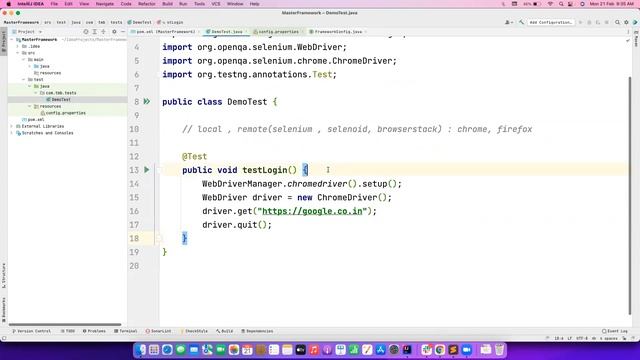
Task: Open the Project panel gear settings
Action: click(114, 31)
